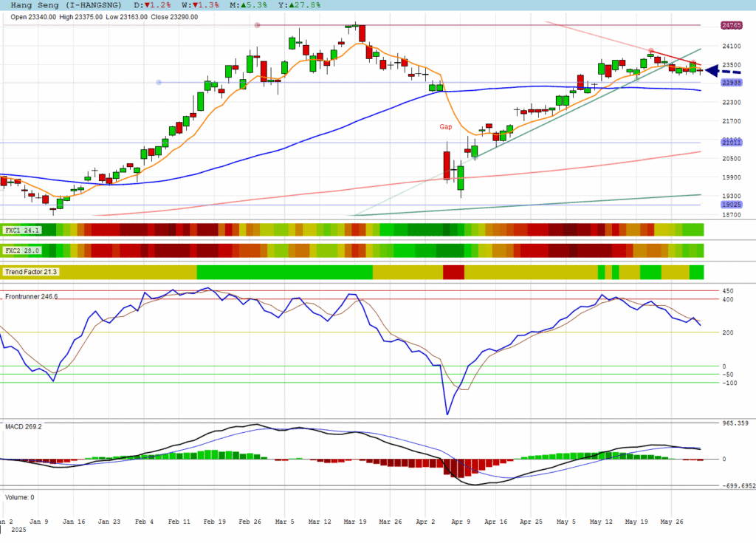756x543 pixels.
Task: Click the Frontrunner 246.6 indicator label
Action: coord(31,296)
